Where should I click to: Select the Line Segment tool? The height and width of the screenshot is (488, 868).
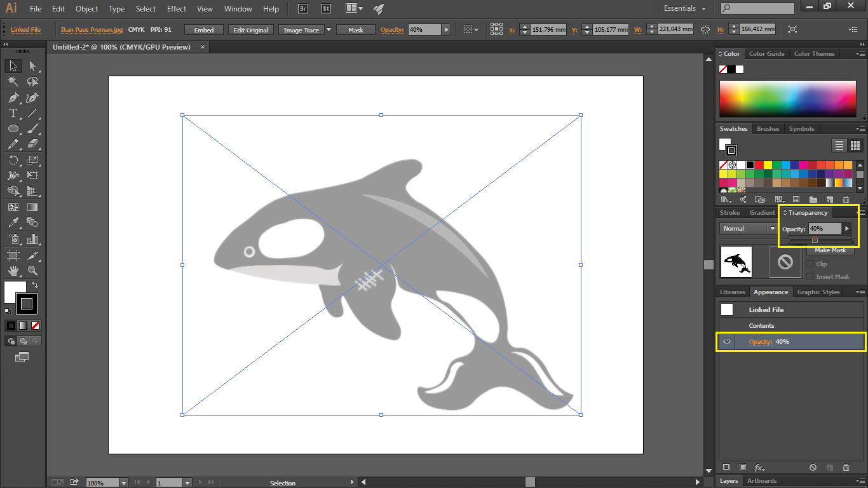[33, 113]
